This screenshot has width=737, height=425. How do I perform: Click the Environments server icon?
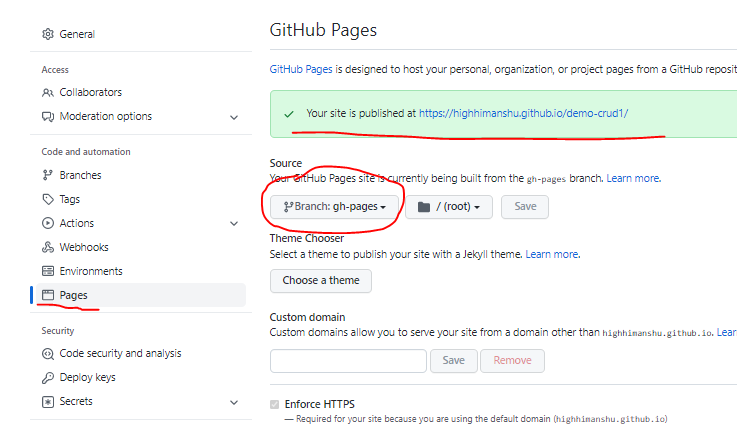click(47, 271)
